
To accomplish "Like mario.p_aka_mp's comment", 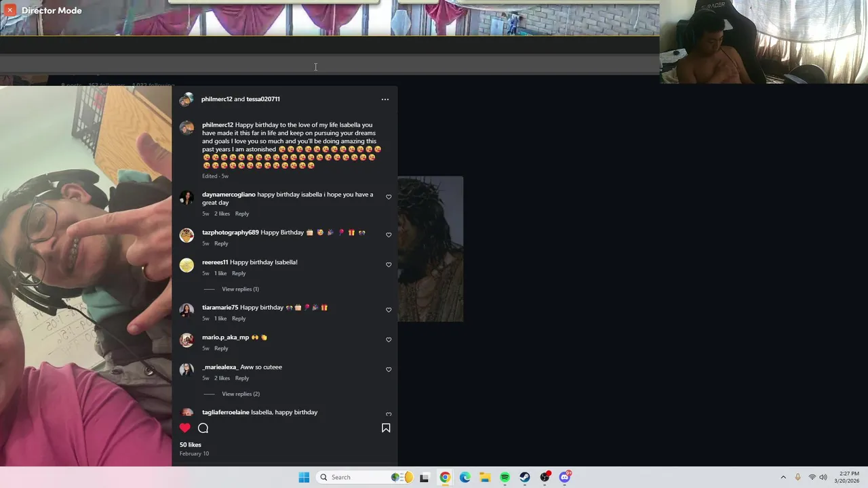I will click(x=389, y=340).
